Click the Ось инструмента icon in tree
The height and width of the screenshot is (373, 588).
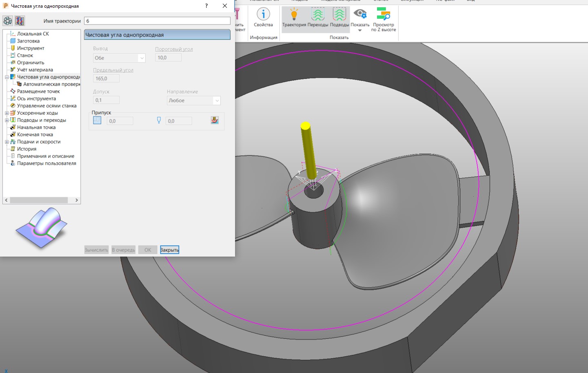point(13,98)
